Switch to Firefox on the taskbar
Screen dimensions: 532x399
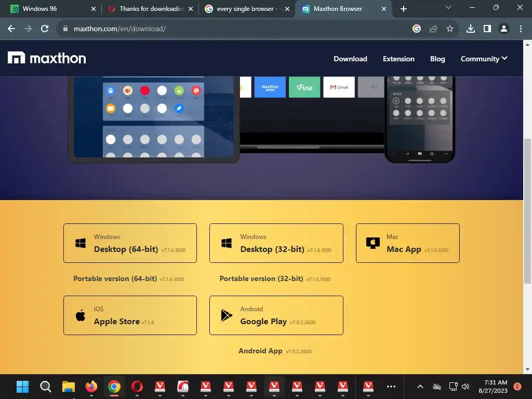91,387
